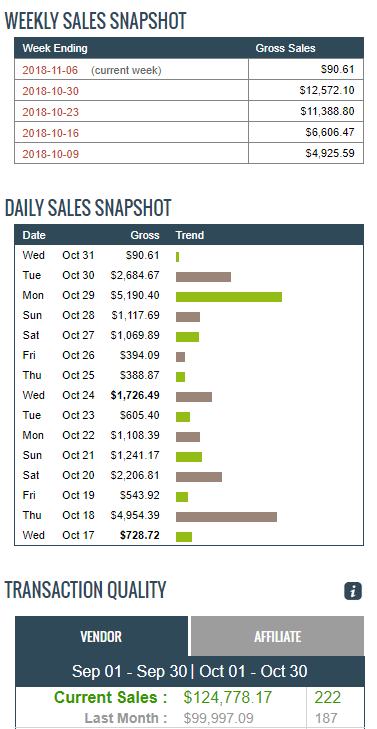Click the Trend column header
377x729 pixels.
[x=190, y=235]
